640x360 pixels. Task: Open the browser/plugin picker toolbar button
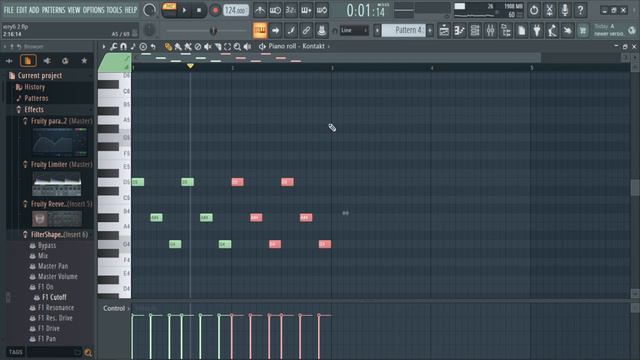click(506, 30)
